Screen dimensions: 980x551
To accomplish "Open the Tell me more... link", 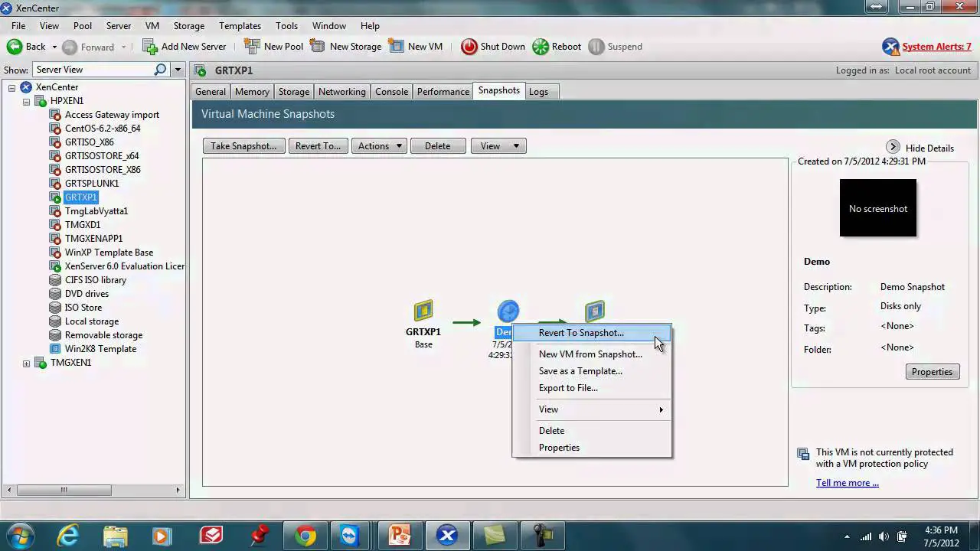I will pos(847,483).
